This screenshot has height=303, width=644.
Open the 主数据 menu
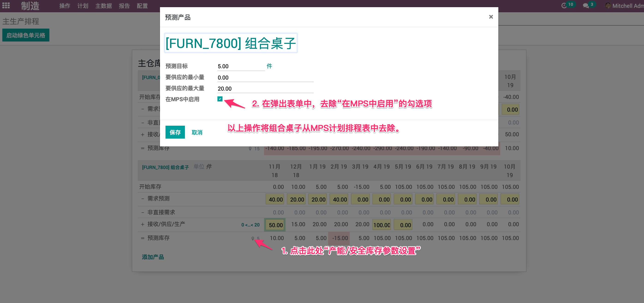[103, 6]
